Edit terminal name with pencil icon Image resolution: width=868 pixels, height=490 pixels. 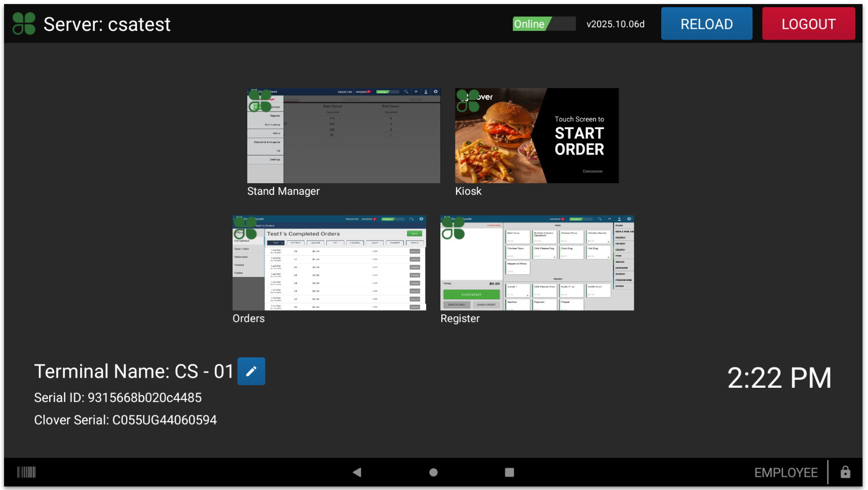251,371
